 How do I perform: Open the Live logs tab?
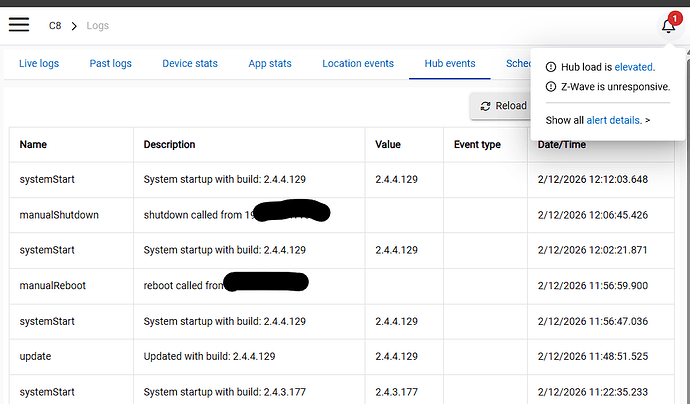tap(39, 64)
